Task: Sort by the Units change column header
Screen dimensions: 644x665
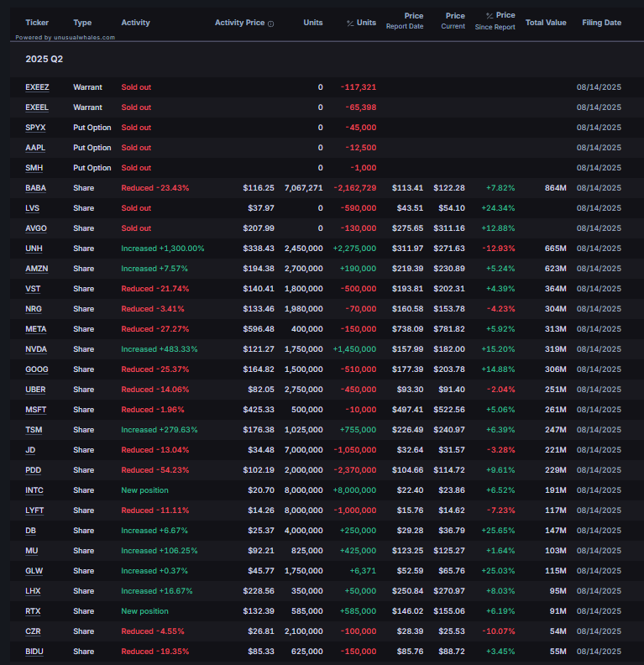Action: point(362,23)
